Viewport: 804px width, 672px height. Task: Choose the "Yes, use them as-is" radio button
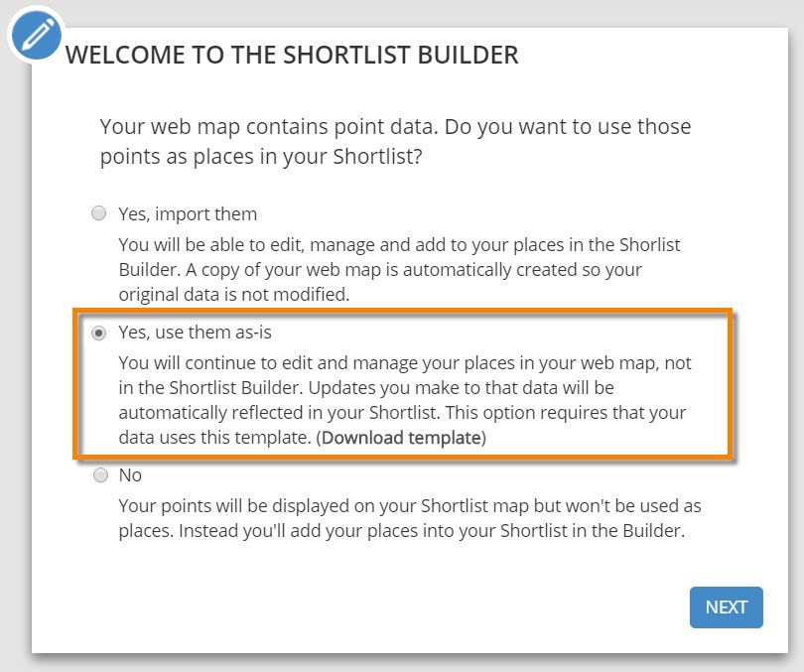(99, 334)
